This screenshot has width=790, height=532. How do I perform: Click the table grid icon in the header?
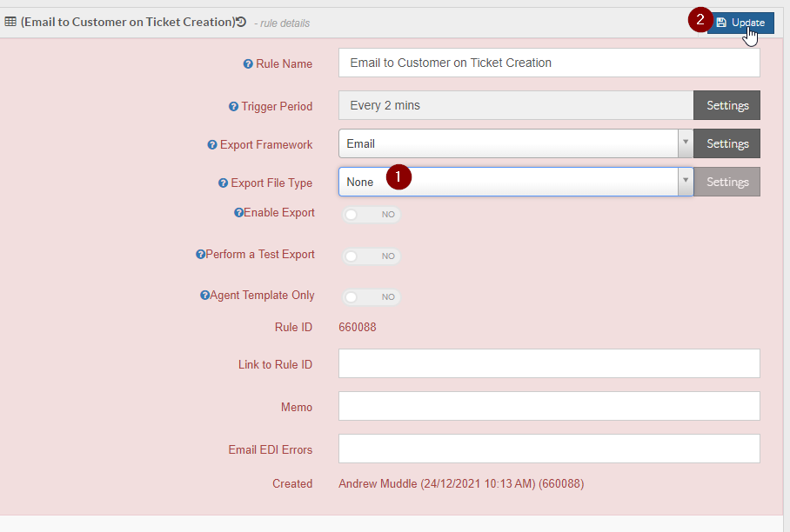pos(10,22)
